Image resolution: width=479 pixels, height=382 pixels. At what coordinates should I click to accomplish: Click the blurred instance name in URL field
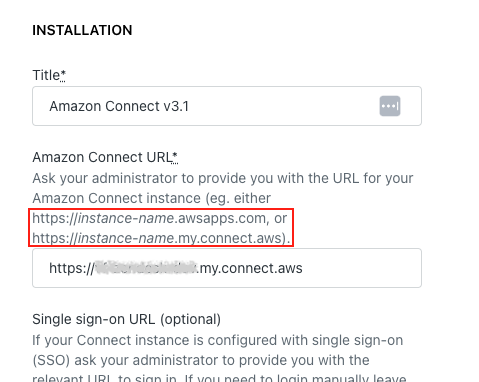(146, 268)
